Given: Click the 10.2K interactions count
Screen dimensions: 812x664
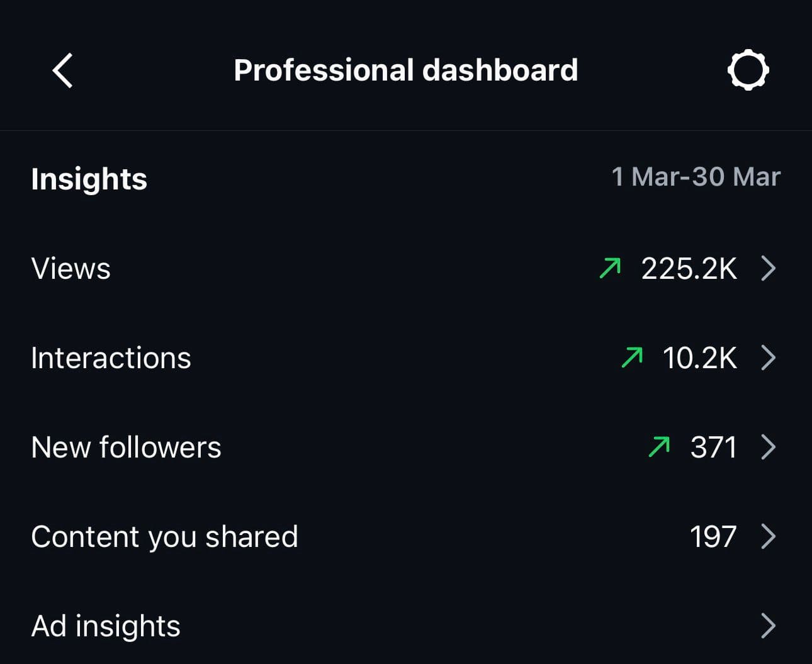Looking at the screenshot, I should point(699,358).
